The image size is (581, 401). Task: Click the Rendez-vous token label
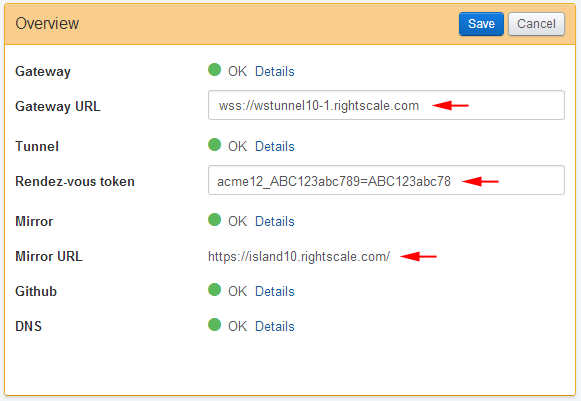[75, 181]
